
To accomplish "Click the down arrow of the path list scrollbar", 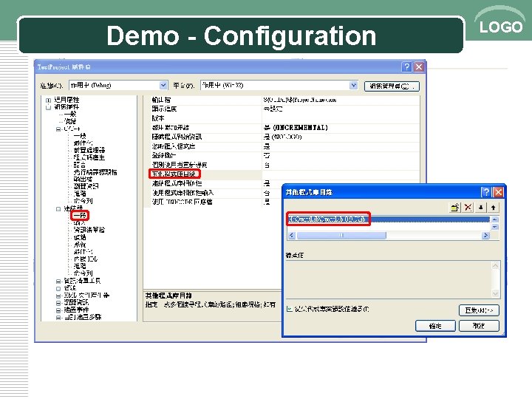I will pyautogui.click(x=494, y=227).
